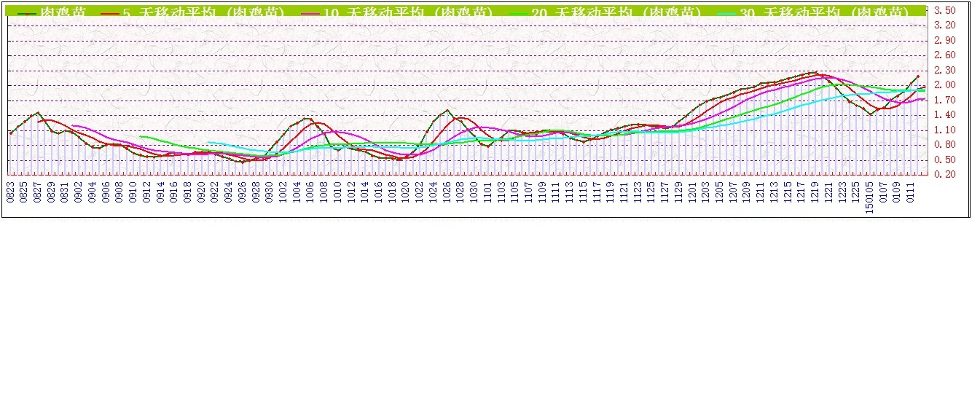Click the 1115 date label
980x394 pixels.
[583, 192]
